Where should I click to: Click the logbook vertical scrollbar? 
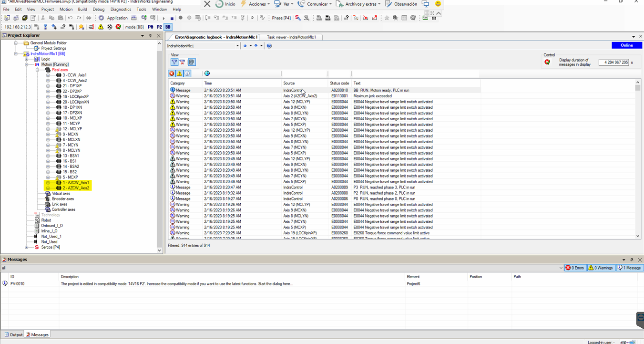click(638, 160)
